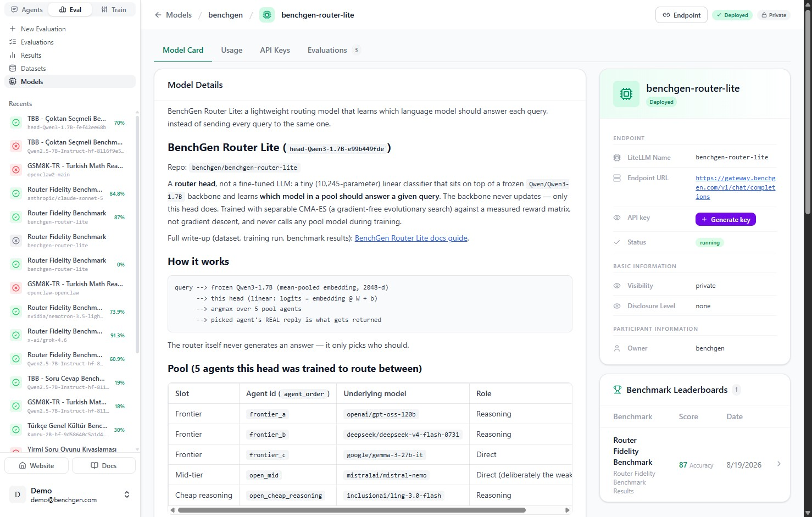Open the Results sidebar item
Image resolution: width=812 pixels, height=517 pixels.
point(70,55)
